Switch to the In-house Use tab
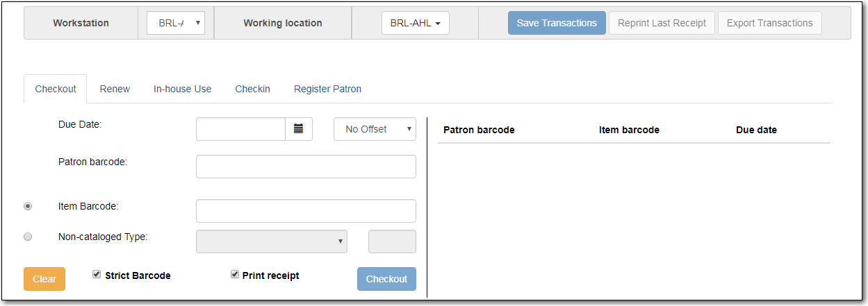 (183, 89)
